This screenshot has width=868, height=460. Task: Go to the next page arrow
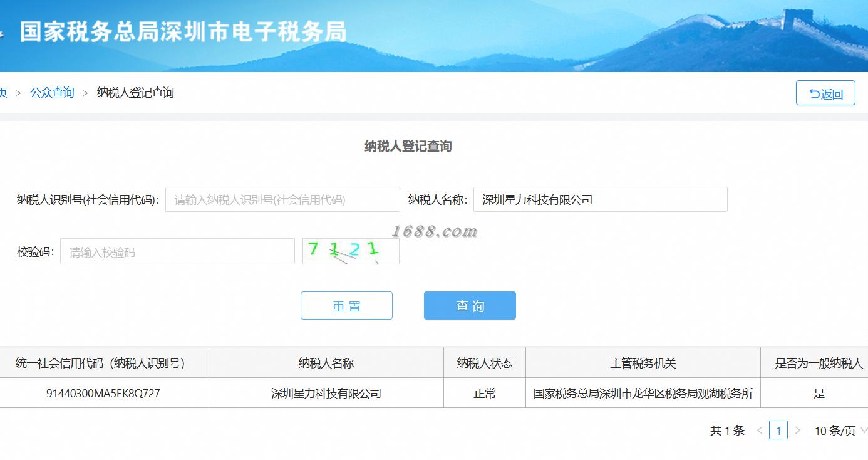[797, 431]
